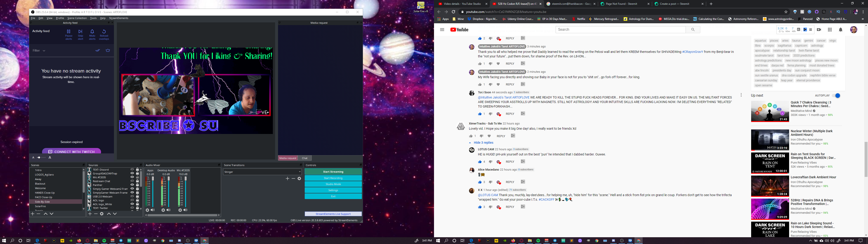This screenshot has width=868, height=244.
Task: Click the YouTube search input field
Action: coord(621,30)
